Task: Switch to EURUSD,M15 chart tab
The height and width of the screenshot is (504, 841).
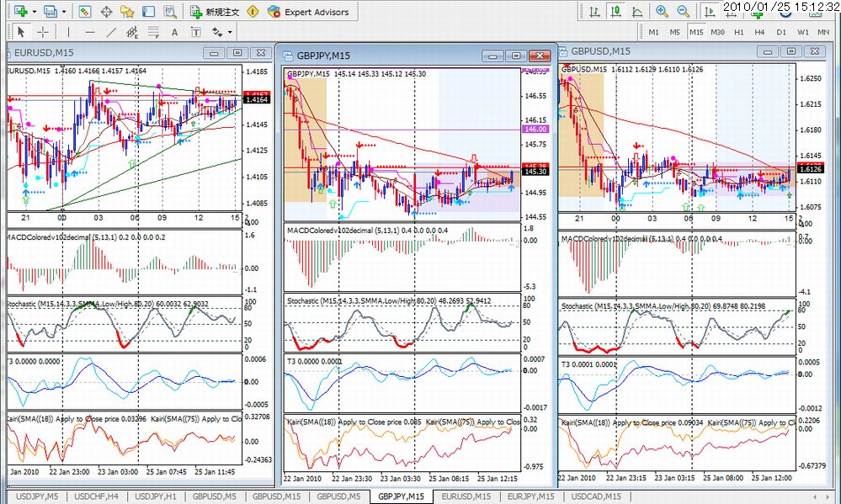Action: pyautogui.click(x=466, y=496)
